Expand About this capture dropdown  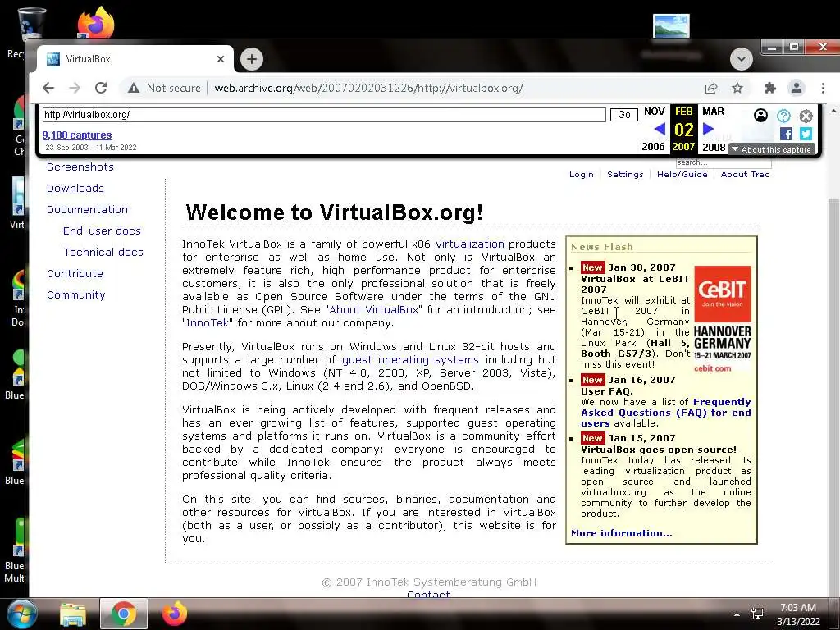pos(771,149)
